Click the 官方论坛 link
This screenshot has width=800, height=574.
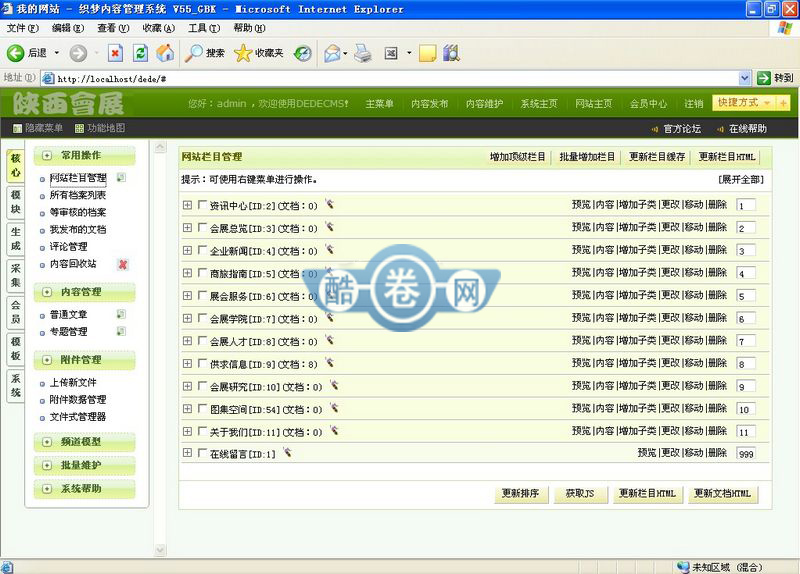click(682, 129)
